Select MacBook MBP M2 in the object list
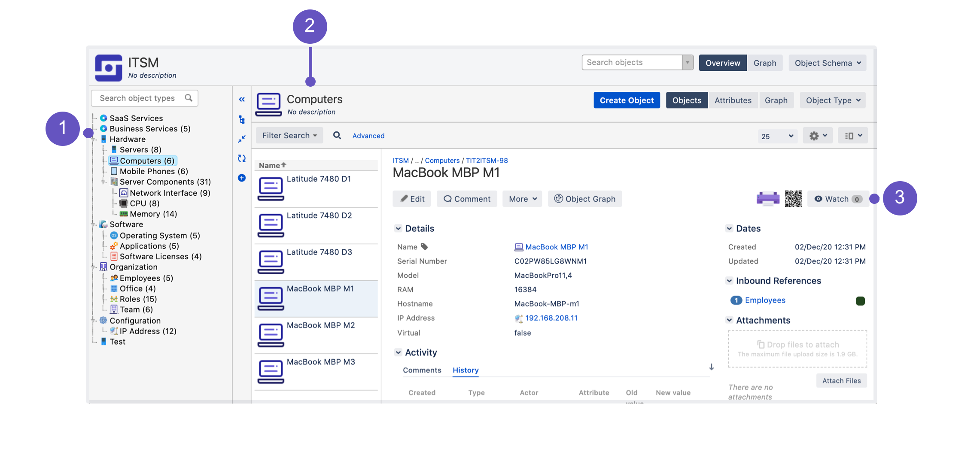The width and height of the screenshot is (980, 461). [x=316, y=335]
